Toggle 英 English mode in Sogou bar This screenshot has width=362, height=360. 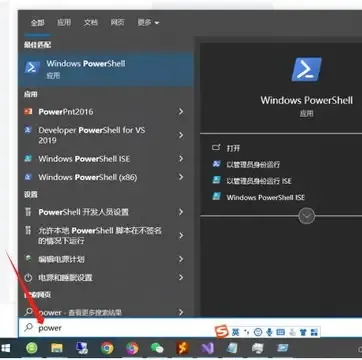(236, 332)
